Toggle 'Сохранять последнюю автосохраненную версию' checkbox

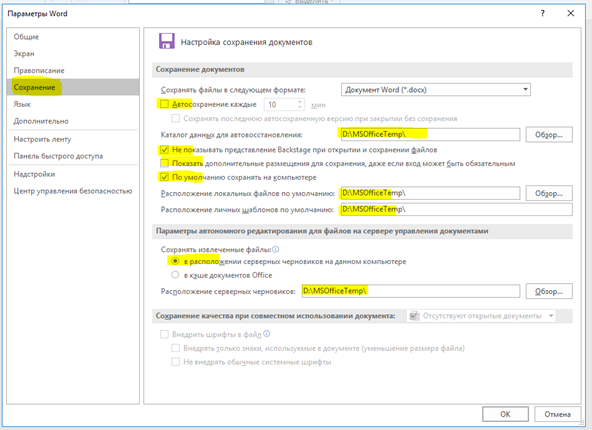176,119
